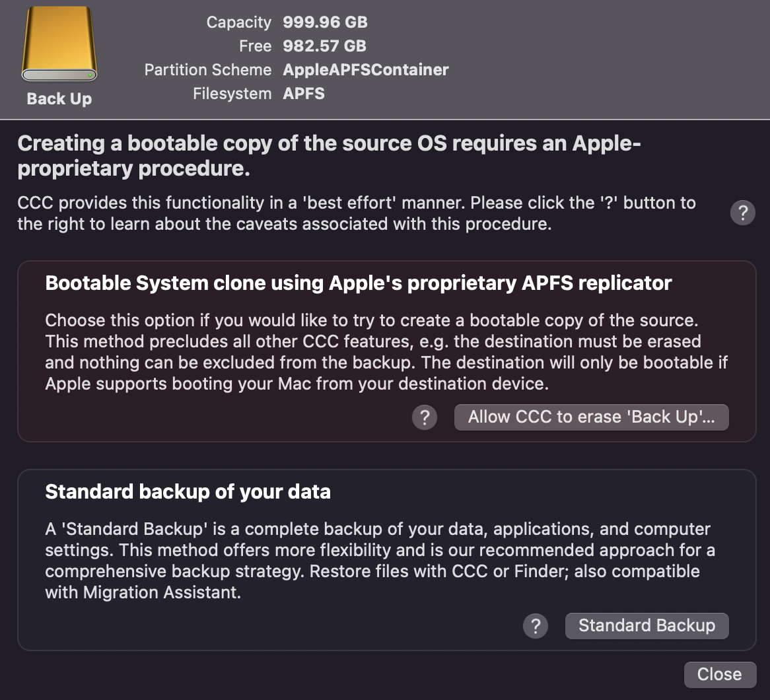Select the 'Bootable System clone' section title
This screenshot has height=700, width=770.
pyautogui.click(x=358, y=283)
